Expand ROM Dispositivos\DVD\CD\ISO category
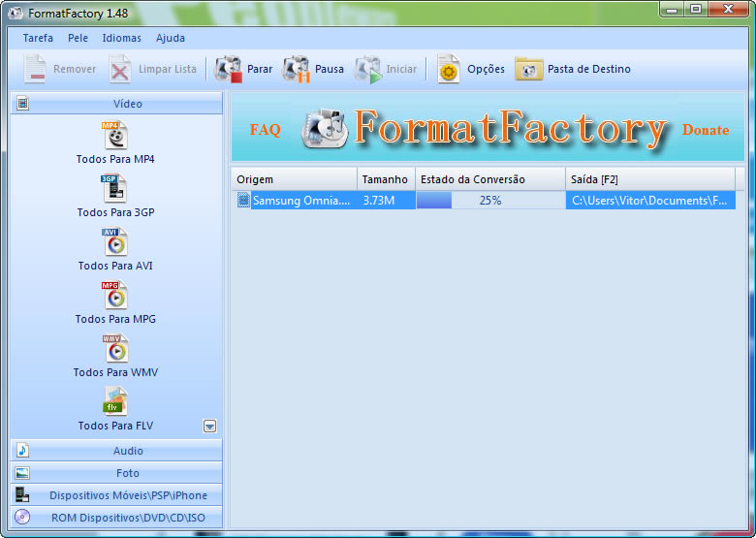This screenshot has width=756, height=538. 116,518
